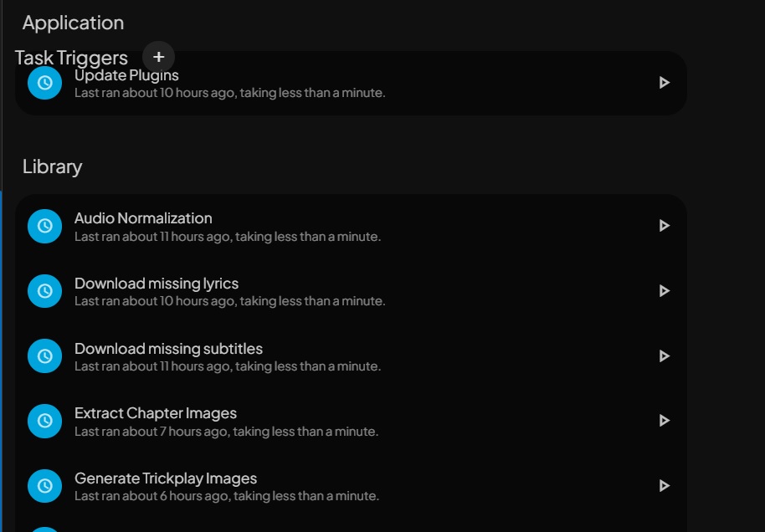Image resolution: width=765 pixels, height=532 pixels.
Task: Click the Download missing lyrics clock icon
Action: 45,291
